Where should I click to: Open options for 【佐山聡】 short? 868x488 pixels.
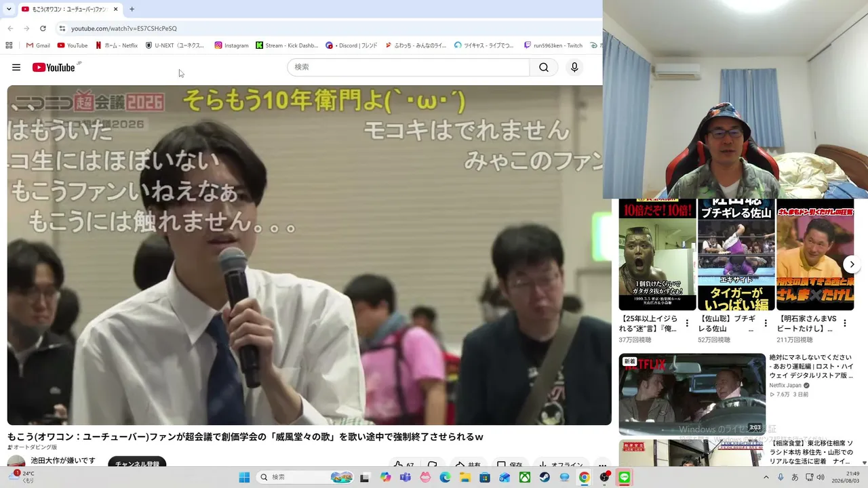(x=766, y=323)
